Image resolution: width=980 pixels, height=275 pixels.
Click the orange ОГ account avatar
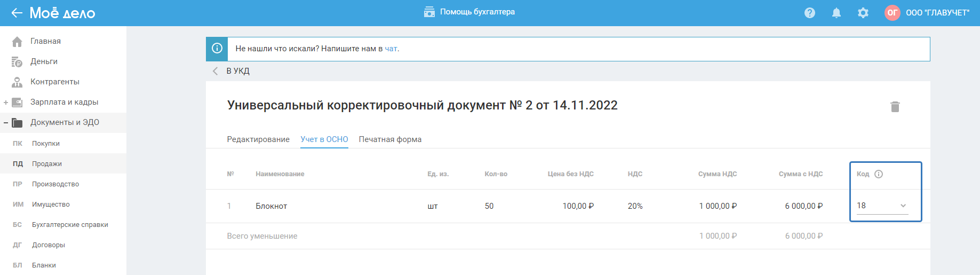[x=892, y=13]
